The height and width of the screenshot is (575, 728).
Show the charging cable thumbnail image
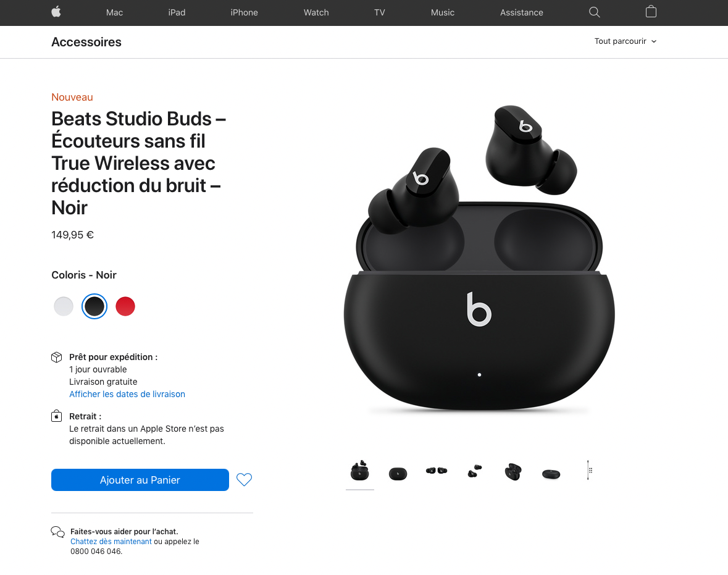[x=588, y=470]
